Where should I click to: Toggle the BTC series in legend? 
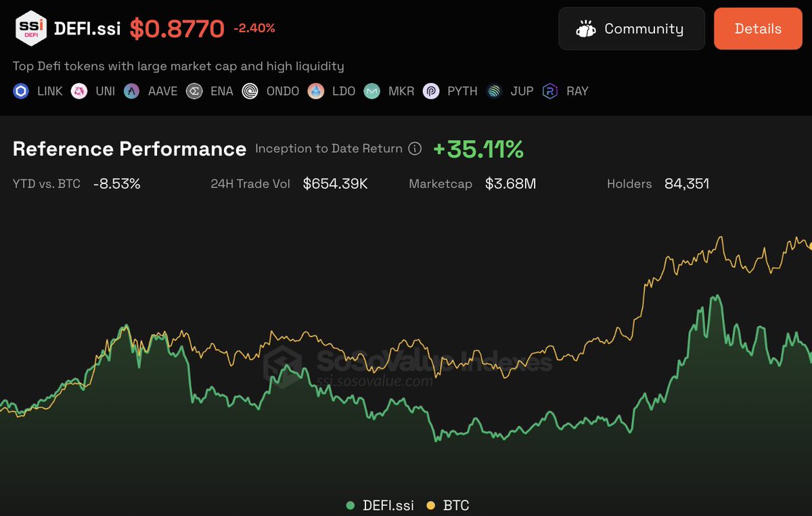(x=447, y=505)
